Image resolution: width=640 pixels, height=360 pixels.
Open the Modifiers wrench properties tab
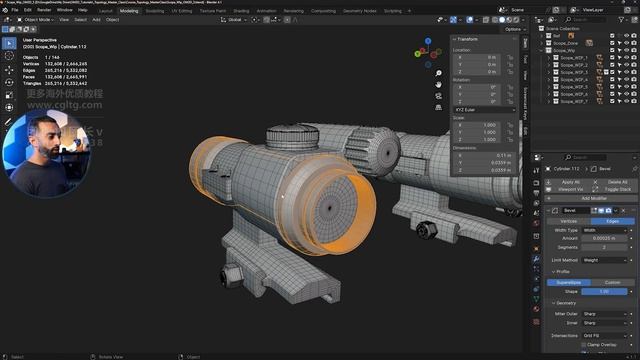pos(536,259)
